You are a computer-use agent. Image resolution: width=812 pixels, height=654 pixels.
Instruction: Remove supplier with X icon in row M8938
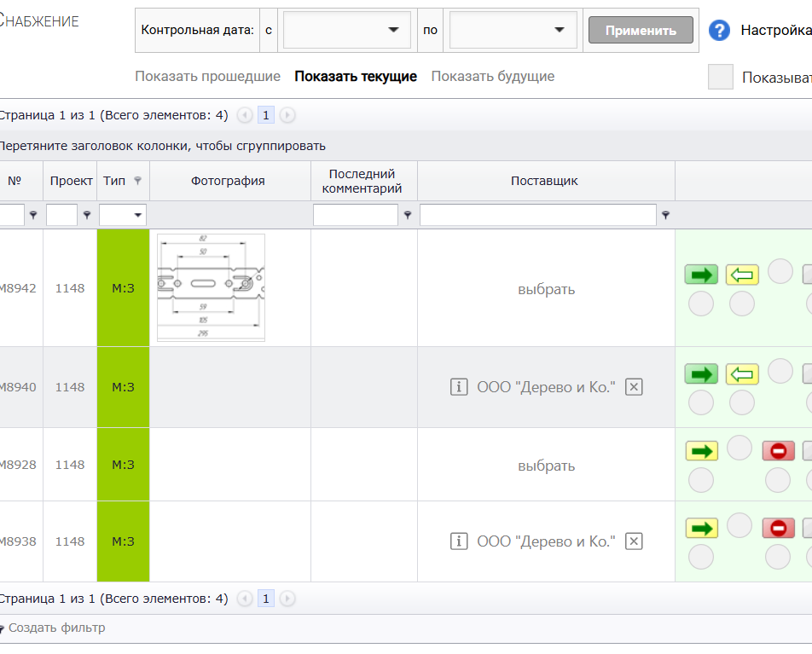[x=633, y=541]
